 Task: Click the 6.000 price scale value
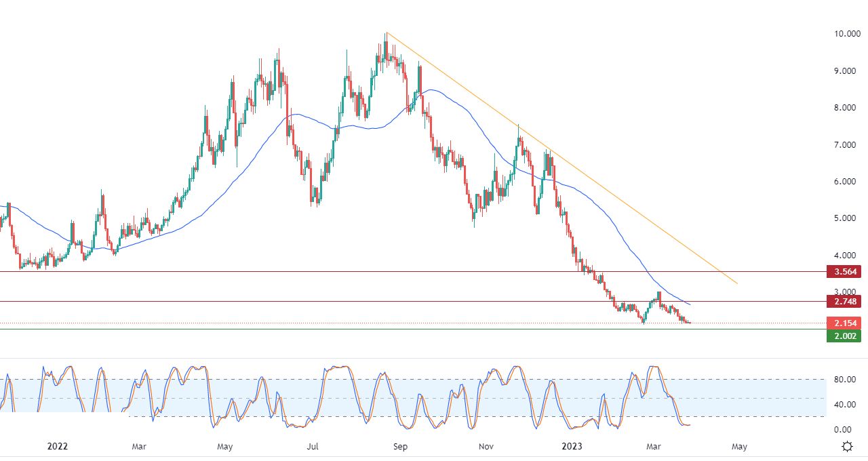[843, 182]
